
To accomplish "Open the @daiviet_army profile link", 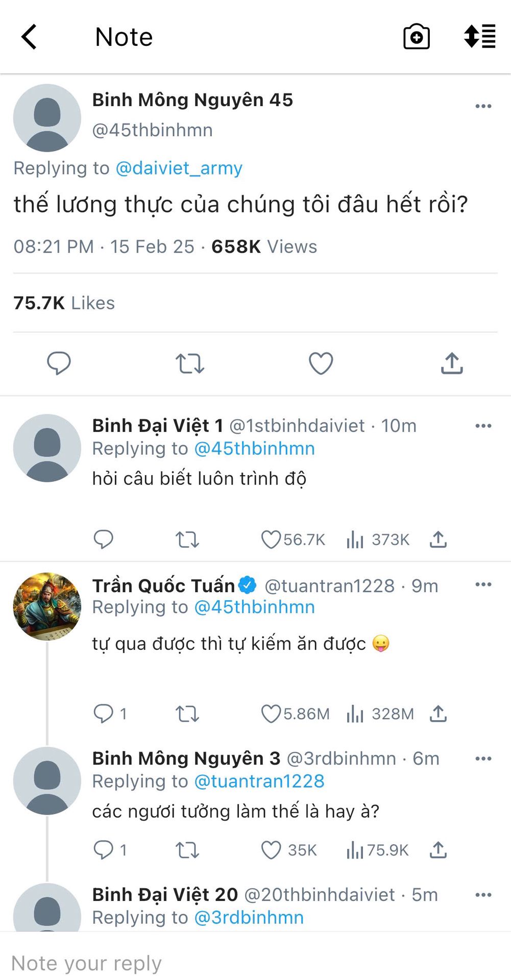I will click(x=179, y=168).
